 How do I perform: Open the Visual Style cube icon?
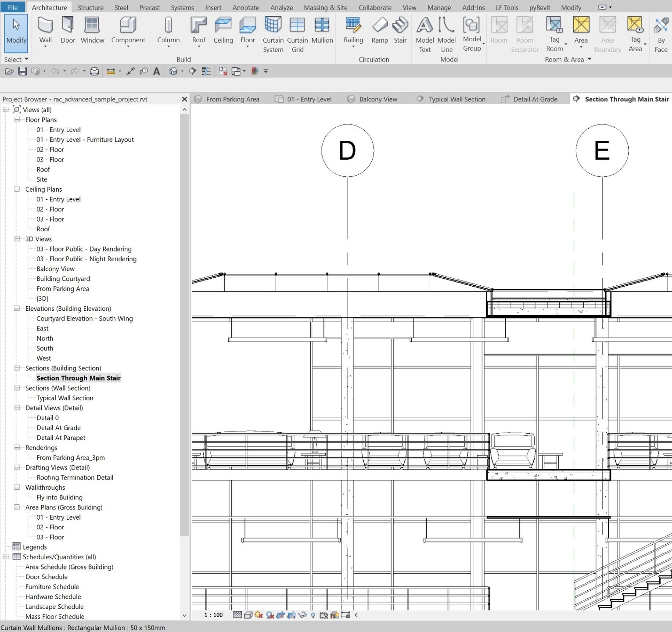point(248,615)
